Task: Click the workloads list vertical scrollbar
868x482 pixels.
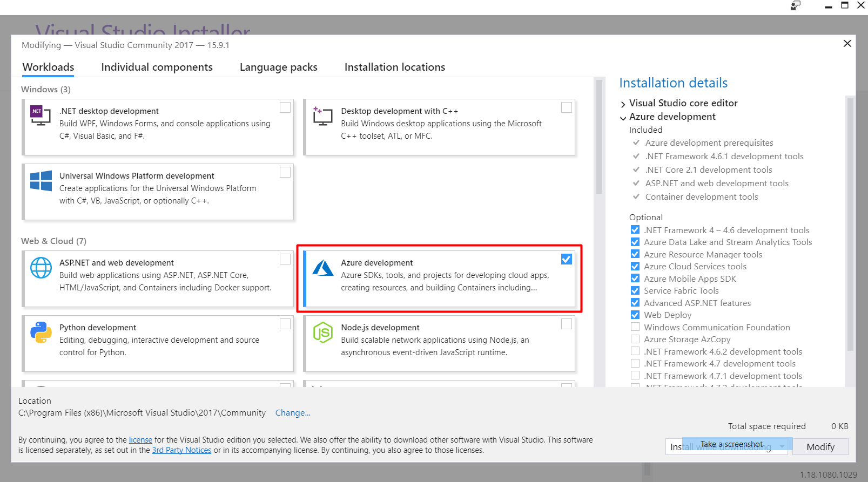Action: pyautogui.click(x=598, y=137)
